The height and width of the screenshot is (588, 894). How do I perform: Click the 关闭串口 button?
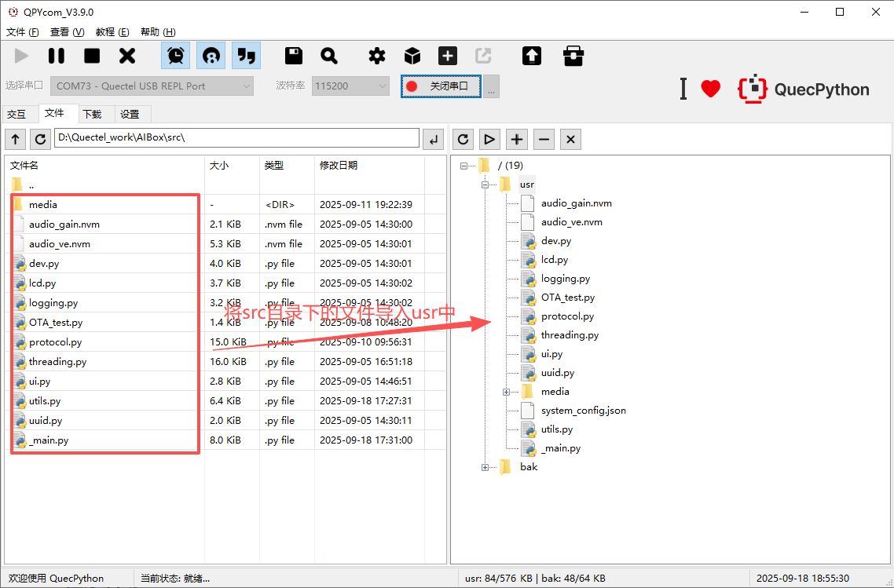(x=441, y=86)
